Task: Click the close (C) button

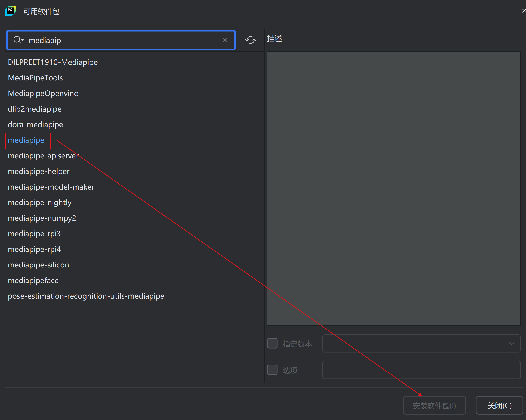Action: [499, 406]
